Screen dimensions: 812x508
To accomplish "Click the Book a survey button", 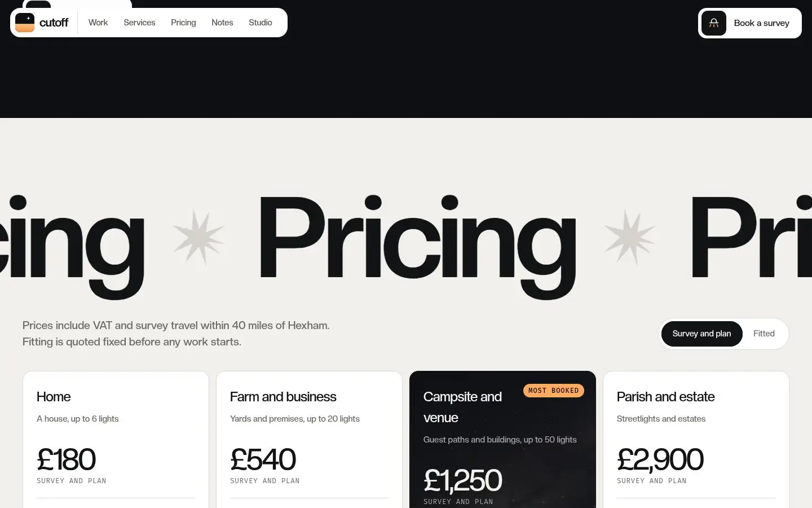I will [750, 23].
